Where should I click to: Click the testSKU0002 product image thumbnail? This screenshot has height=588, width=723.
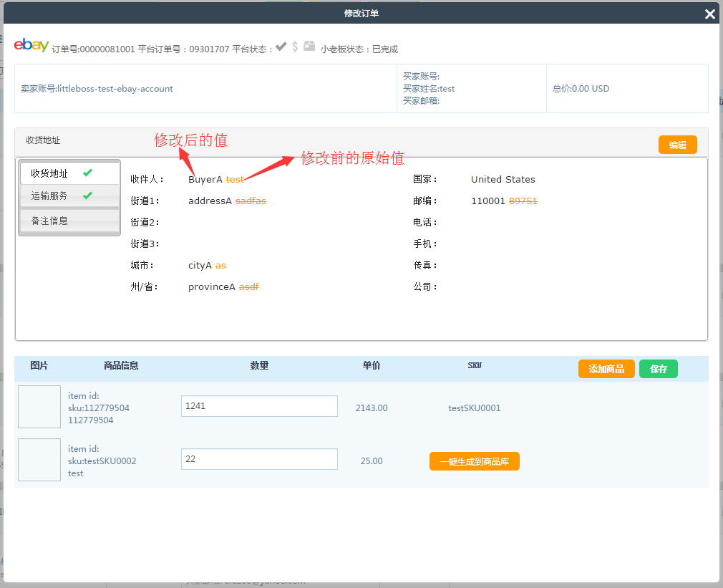pyautogui.click(x=39, y=460)
